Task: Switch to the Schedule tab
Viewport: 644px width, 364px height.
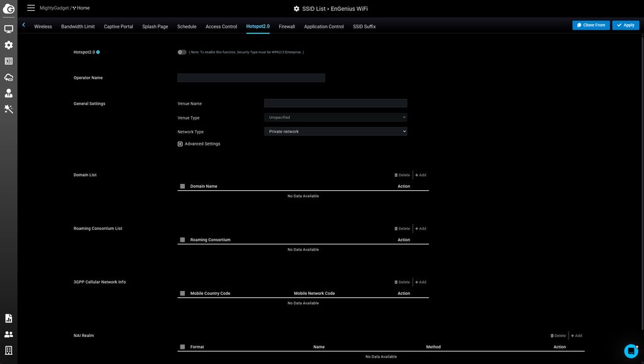Action: 187,26
